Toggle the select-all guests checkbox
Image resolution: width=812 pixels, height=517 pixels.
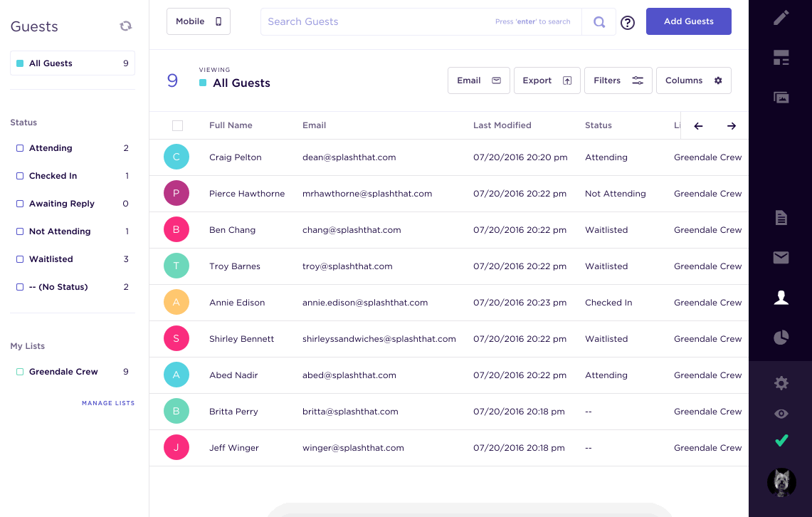tap(177, 125)
